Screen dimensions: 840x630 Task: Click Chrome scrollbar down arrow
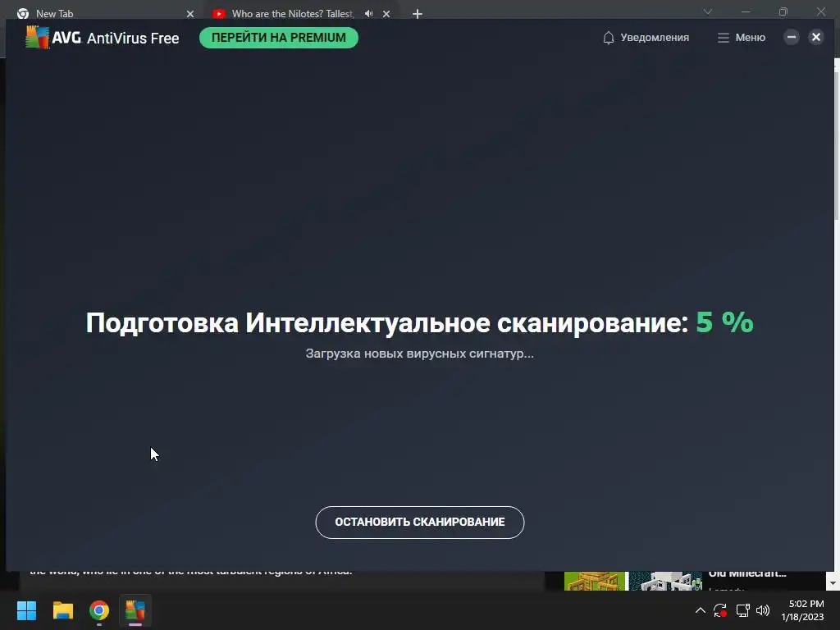833,582
